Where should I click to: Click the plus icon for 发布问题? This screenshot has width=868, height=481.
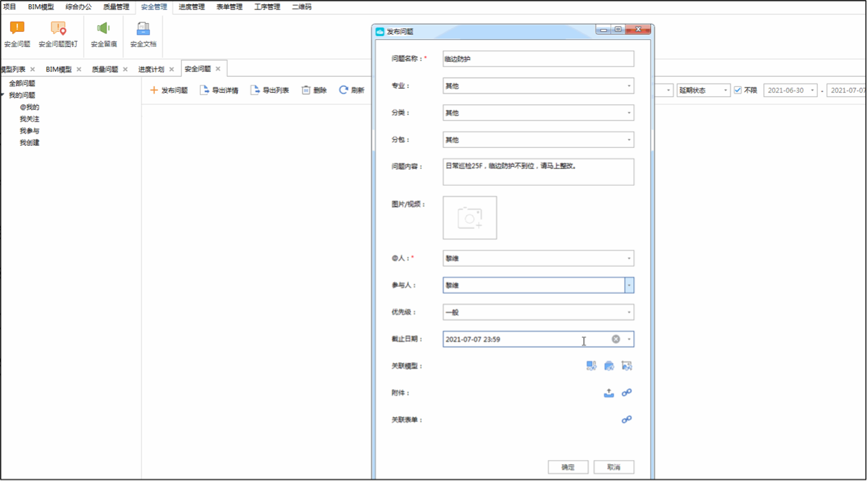click(154, 90)
